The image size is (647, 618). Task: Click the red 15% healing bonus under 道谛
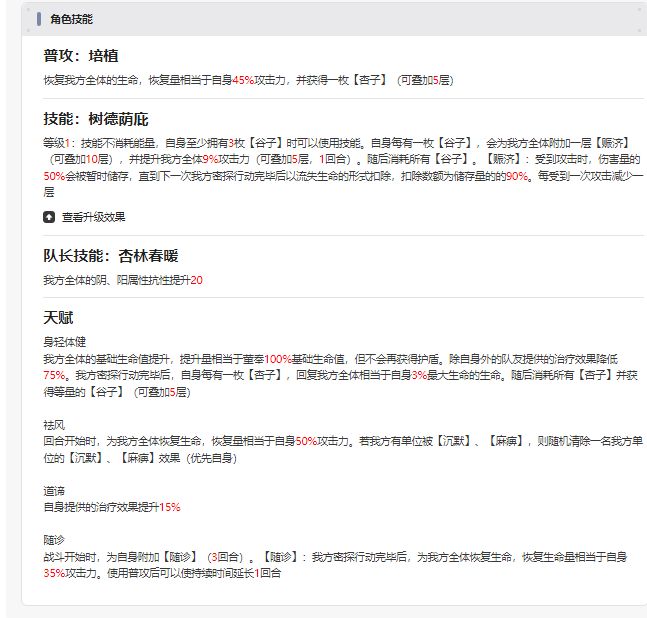coord(170,507)
